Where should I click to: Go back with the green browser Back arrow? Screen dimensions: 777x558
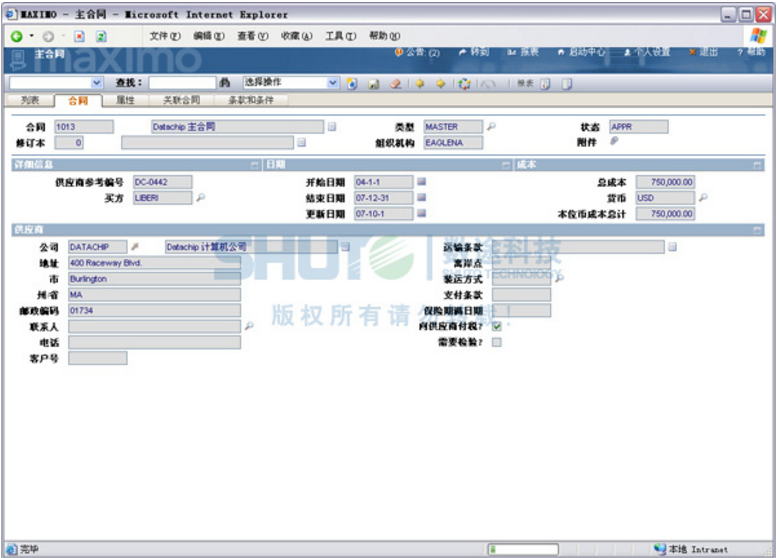click(16, 36)
